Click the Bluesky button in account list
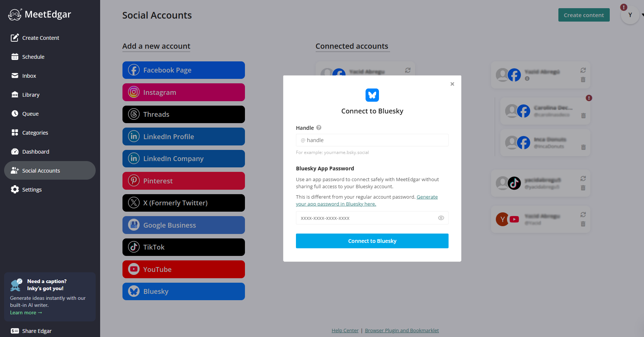The width and height of the screenshot is (644, 337). click(x=184, y=291)
